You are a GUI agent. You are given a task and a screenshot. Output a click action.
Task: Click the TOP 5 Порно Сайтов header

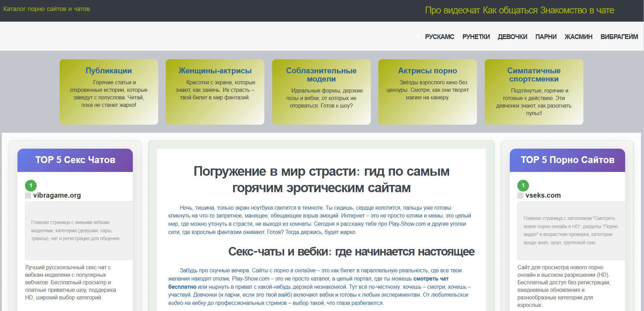567,160
